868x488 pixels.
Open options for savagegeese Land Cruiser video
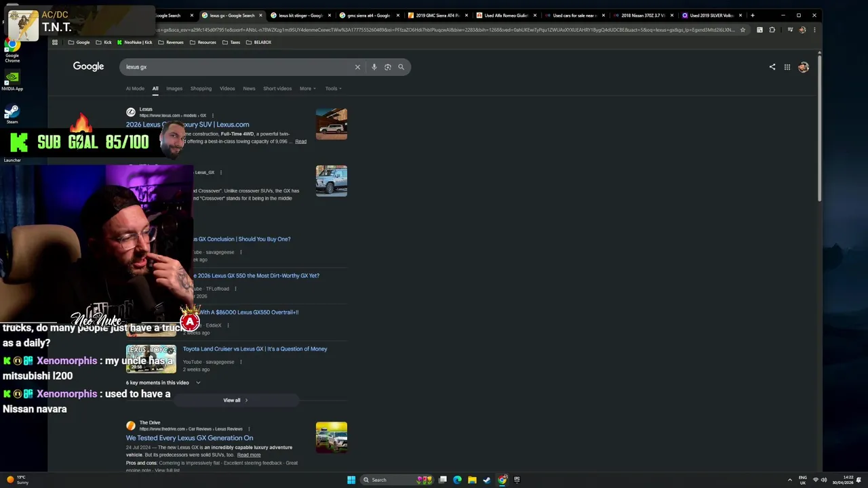click(x=241, y=362)
